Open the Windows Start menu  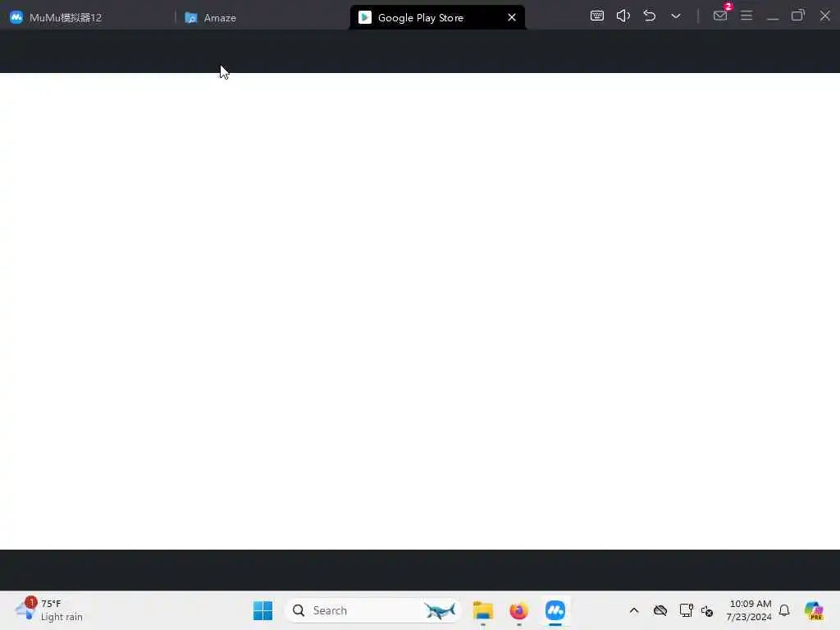[262, 610]
